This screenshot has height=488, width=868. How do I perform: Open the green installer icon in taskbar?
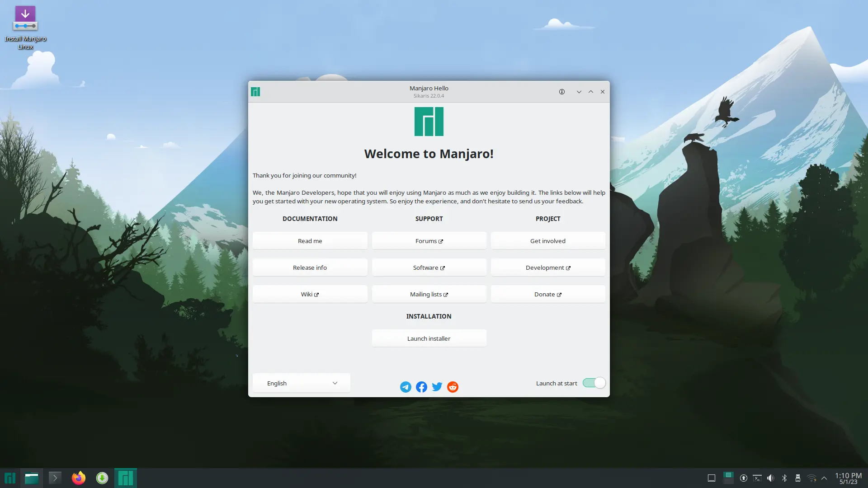pos(102,478)
